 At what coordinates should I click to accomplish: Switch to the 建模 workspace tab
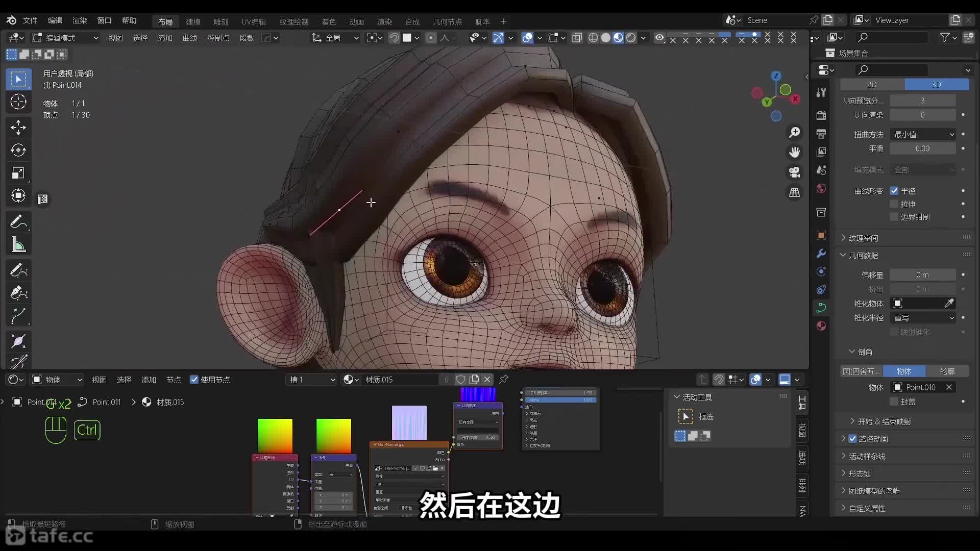pyautogui.click(x=193, y=21)
